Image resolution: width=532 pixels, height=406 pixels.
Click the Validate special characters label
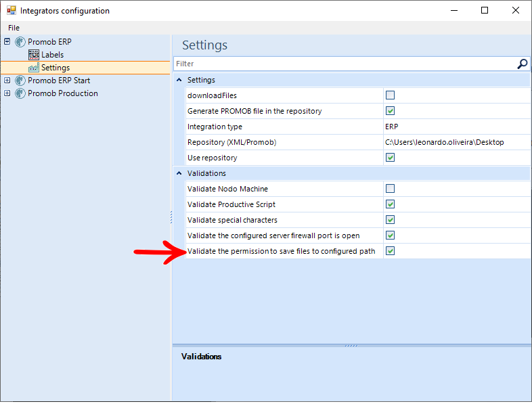pyautogui.click(x=232, y=220)
